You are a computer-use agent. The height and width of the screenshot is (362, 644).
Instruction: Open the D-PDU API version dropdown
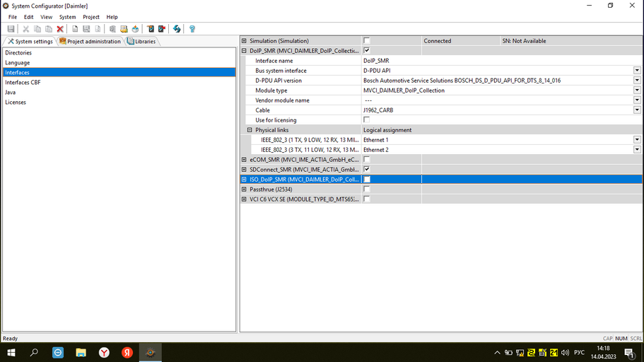(637, 80)
